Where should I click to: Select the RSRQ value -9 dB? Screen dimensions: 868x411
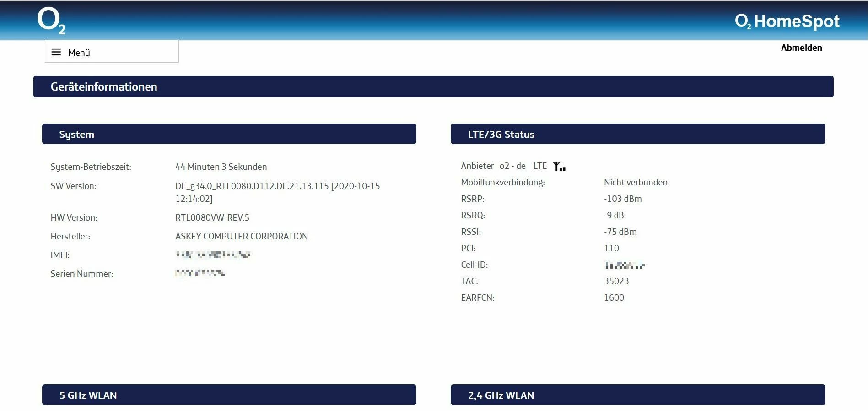(x=614, y=215)
